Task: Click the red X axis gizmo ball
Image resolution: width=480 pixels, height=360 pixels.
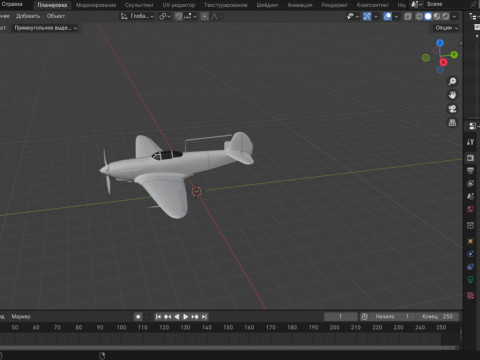Action: click(x=443, y=62)
